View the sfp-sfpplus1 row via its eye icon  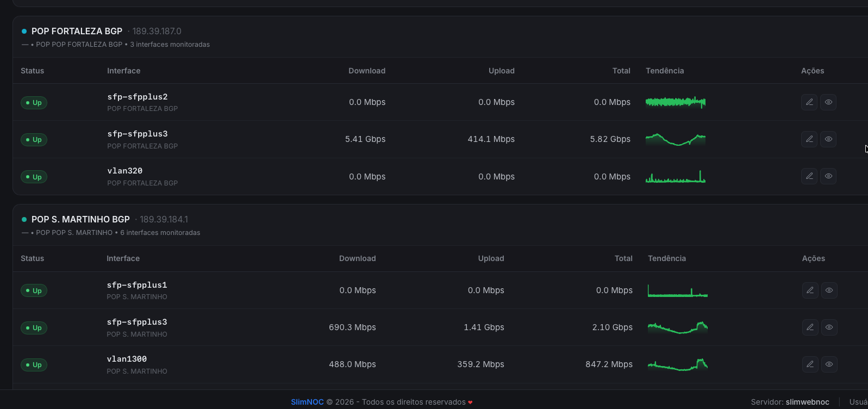[x=829, y=290]
